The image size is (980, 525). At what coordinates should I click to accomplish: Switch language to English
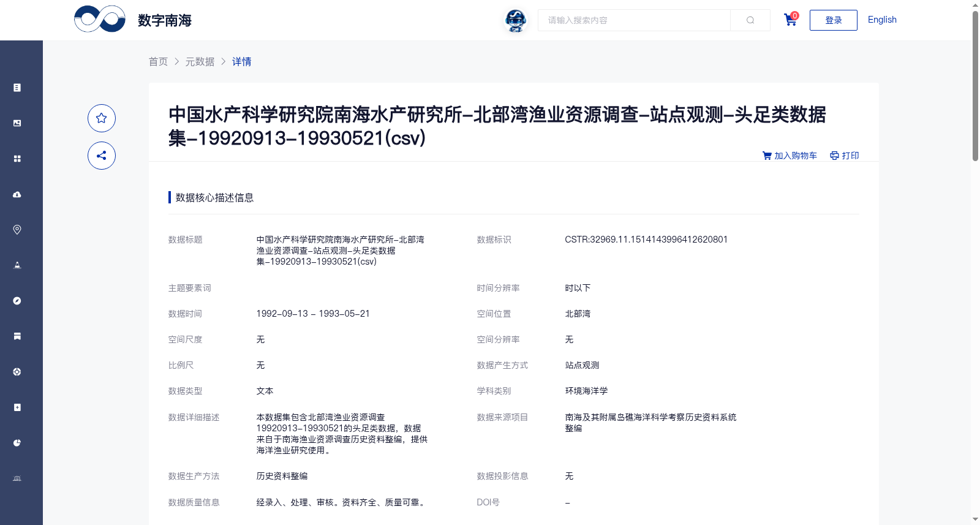(882, 20)
